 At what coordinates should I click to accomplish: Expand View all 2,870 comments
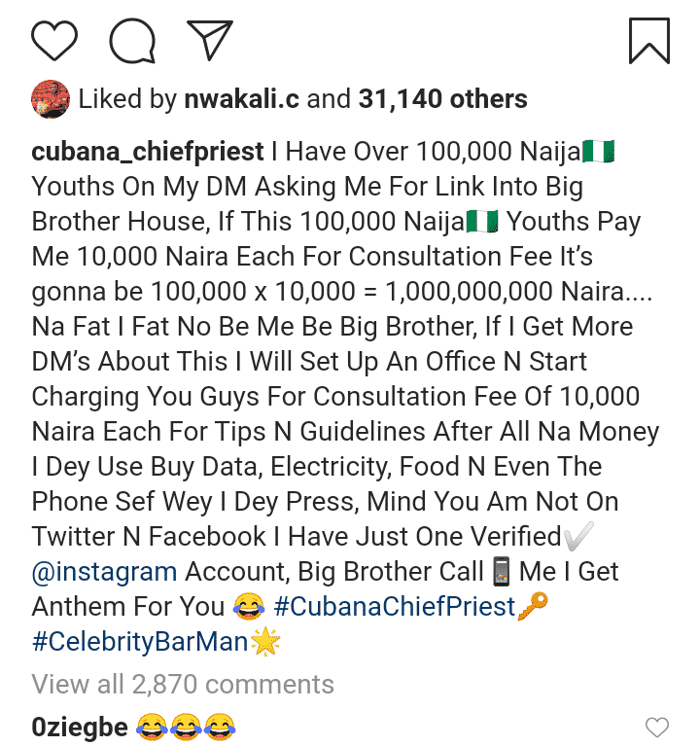[x=183, y=684]
